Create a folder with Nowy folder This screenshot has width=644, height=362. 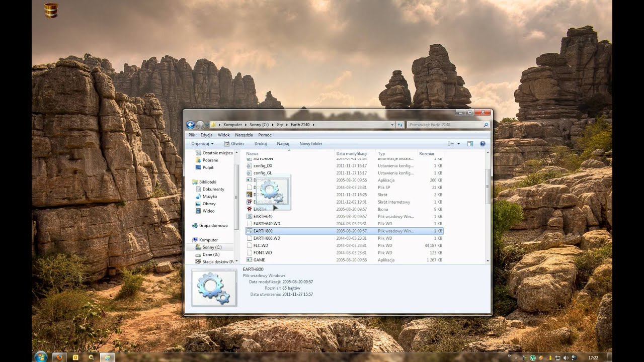click(x=310, y=144)
